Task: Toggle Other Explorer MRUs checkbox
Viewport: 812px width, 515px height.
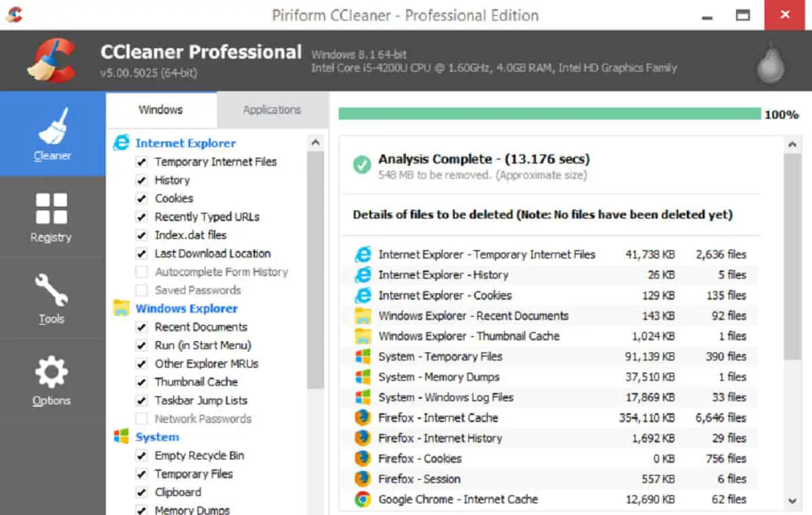Action: (x=141, y=363)
